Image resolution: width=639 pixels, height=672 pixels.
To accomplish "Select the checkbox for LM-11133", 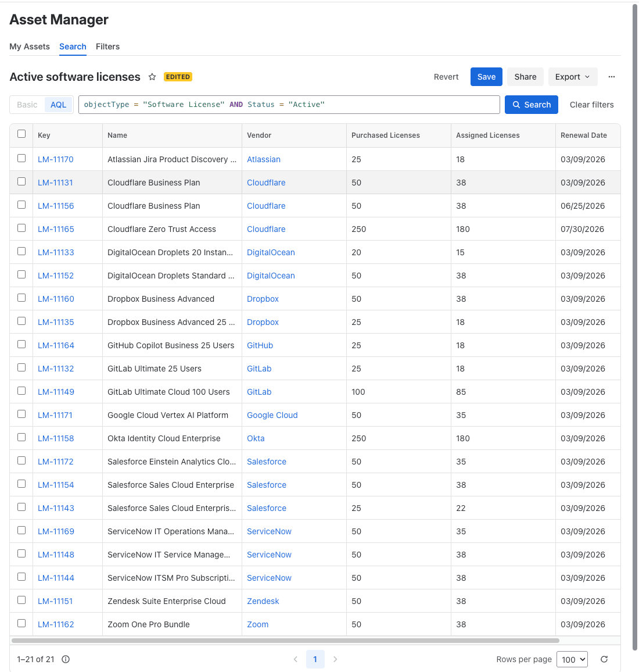I will (x=21, y=251).
